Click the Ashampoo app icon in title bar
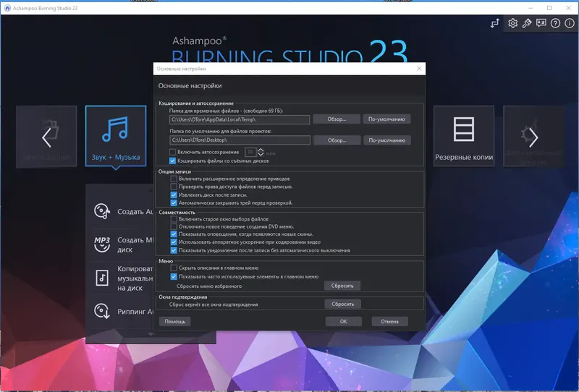The width and height of the screenshot is (579, 392). (x=7, y=8)
